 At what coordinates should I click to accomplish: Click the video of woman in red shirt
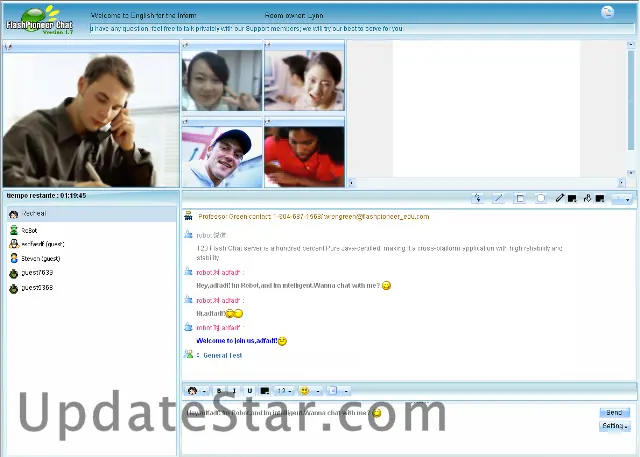304,157
